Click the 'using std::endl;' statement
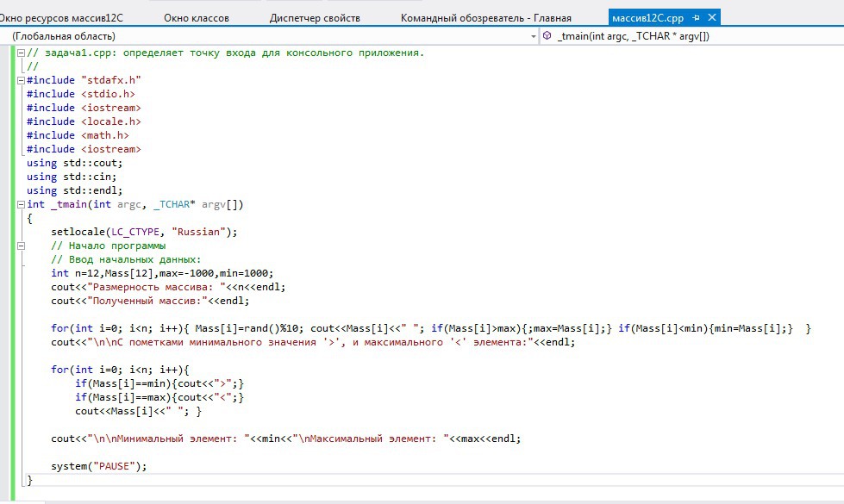 [74, 190]
